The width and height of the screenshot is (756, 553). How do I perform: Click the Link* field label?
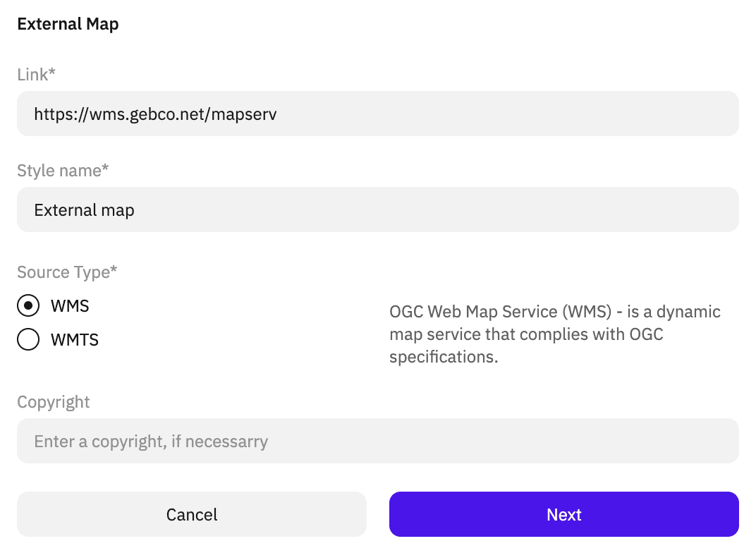36,75
